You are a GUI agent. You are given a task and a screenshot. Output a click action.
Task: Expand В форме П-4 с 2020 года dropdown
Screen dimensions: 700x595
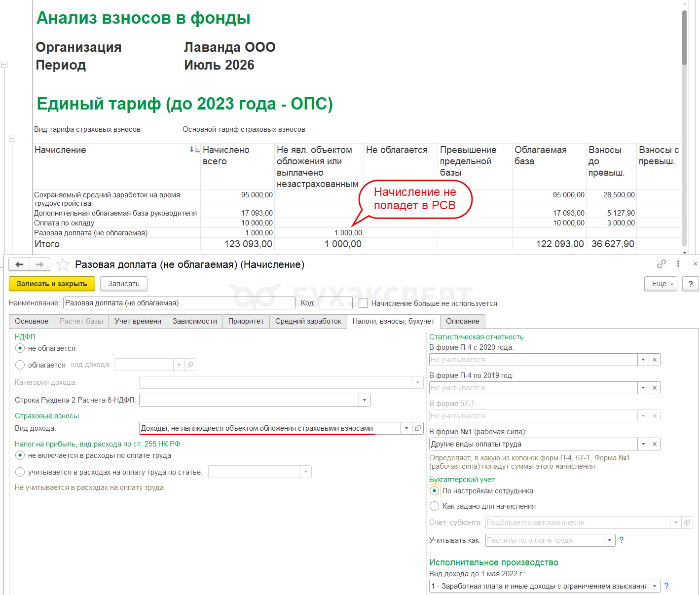click(643, 360)
